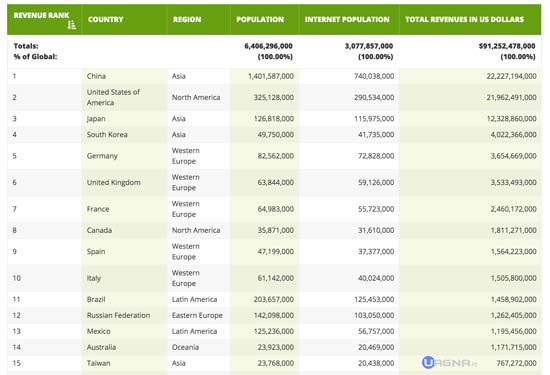Click Mexico's internet population 56,757,000
Screen dimensions: 550x375
click(376, 332)
